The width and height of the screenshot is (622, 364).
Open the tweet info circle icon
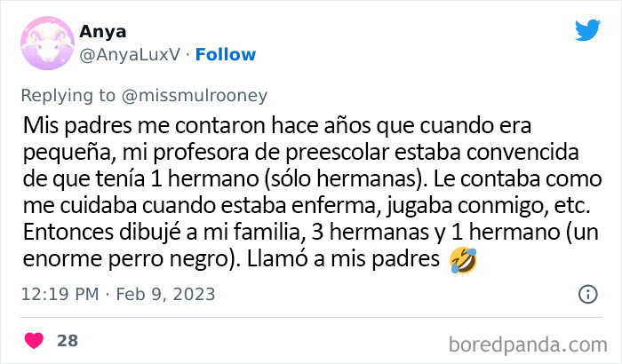pos(587,294)
